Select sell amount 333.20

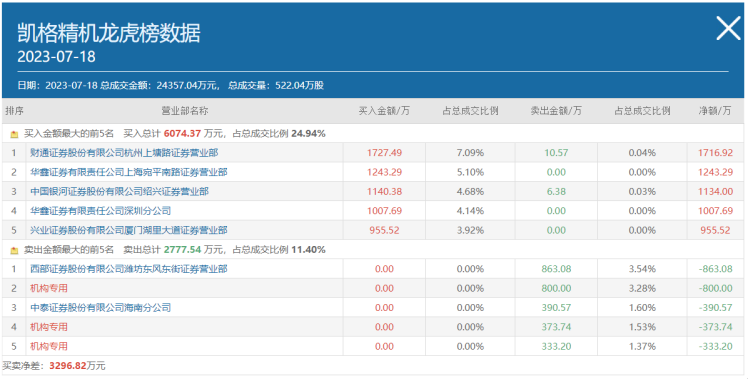[x=556, y=346]
